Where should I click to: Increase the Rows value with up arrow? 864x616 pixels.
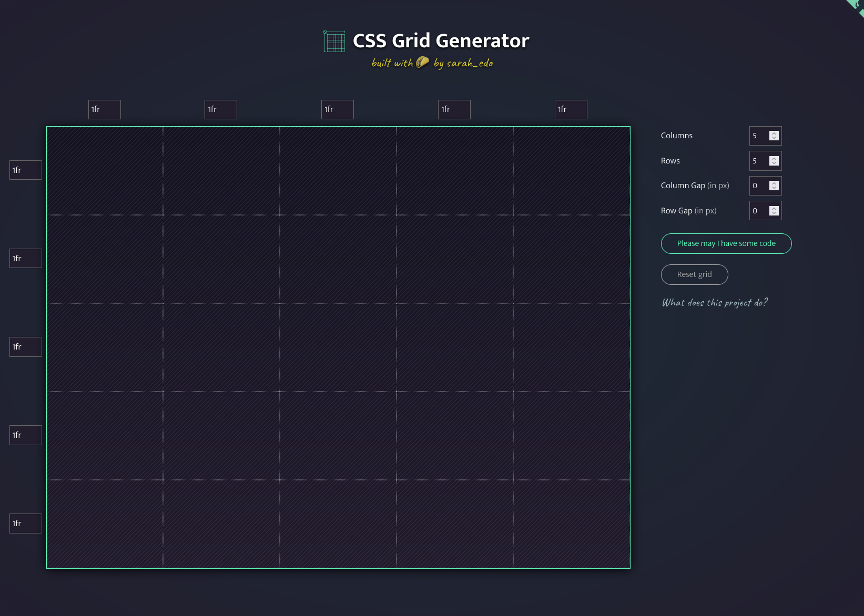click(774, 159)
